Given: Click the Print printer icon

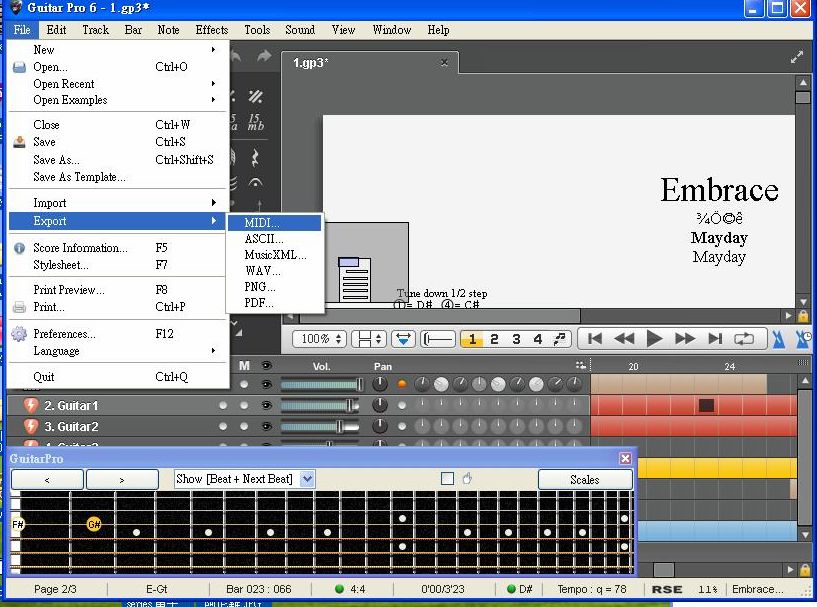Looking at the screenshot, I should click(19, 307).
